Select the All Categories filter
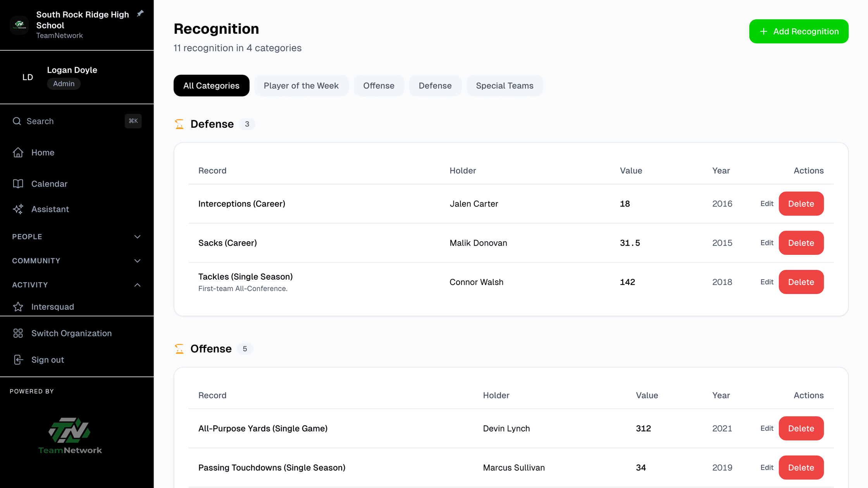The width and height of the screenshot is (868, 488). click(212, 86)
